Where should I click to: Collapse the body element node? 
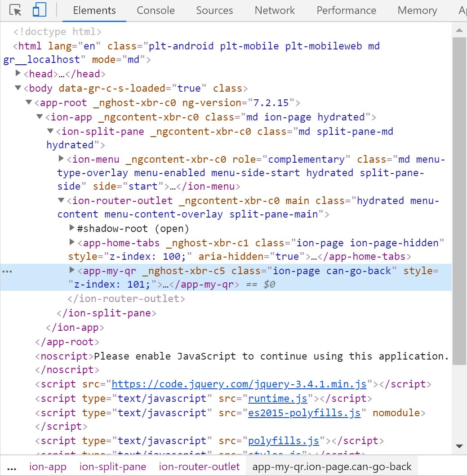(18, 88)
